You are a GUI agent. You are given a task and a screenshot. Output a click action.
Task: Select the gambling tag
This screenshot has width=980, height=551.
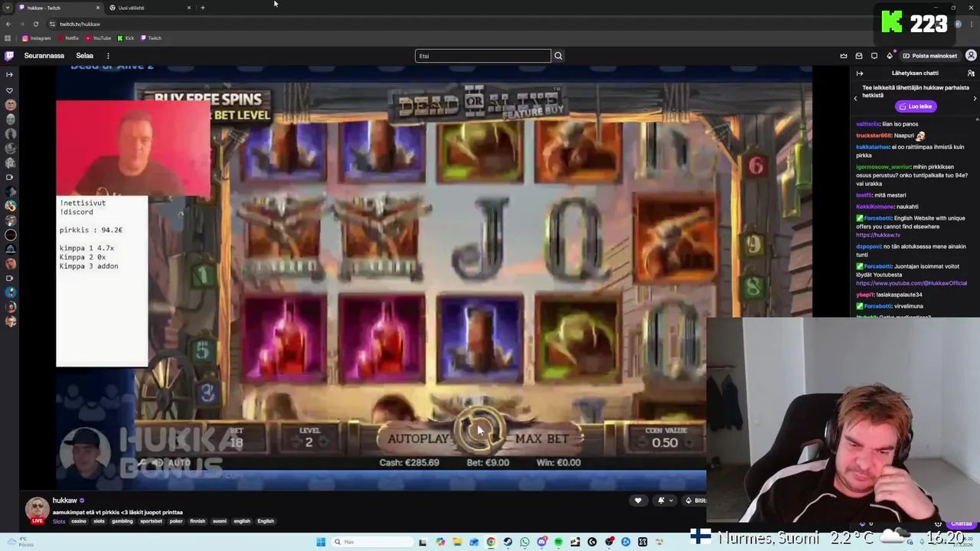click(122, 521)
